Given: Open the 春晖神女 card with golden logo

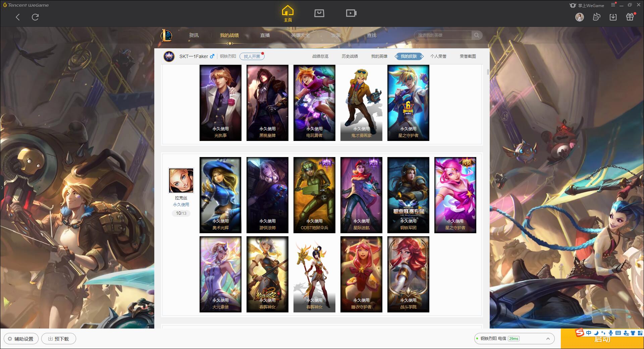Looking at the screenshot, I should tap(267, 274).
